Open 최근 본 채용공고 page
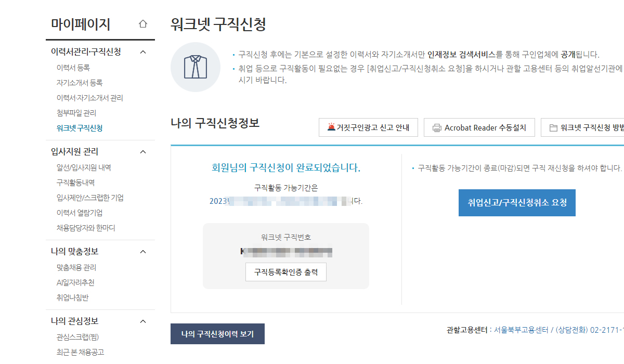 (80, 352)
